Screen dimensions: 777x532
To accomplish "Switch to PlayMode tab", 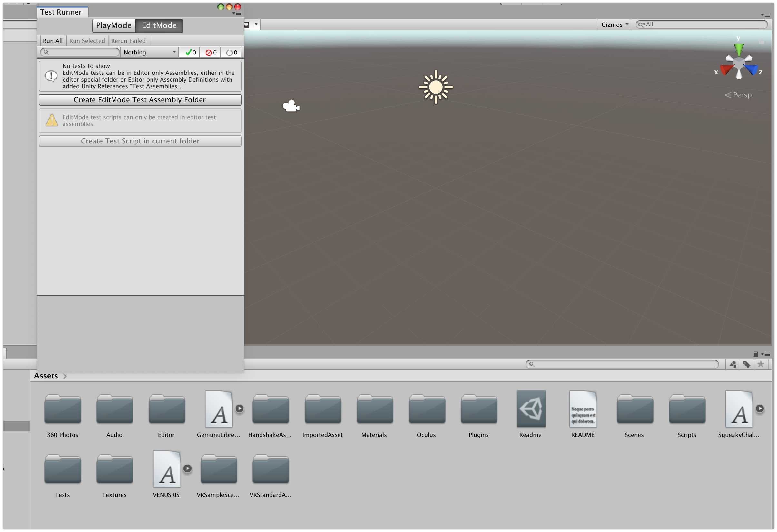I will pos(114,25).
